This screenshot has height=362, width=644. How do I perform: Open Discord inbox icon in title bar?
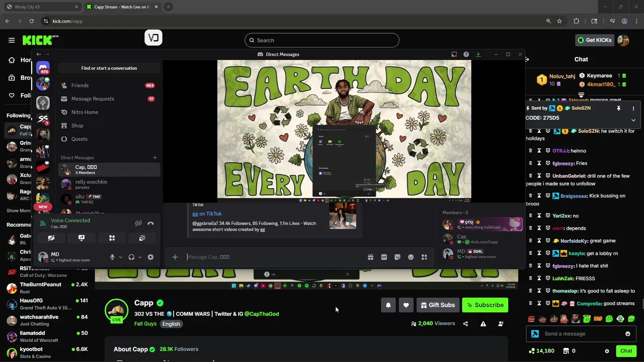tap(454, 54)
